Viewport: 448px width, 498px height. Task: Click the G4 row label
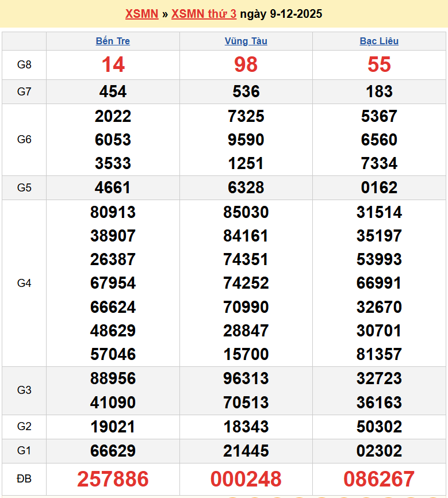24,283
